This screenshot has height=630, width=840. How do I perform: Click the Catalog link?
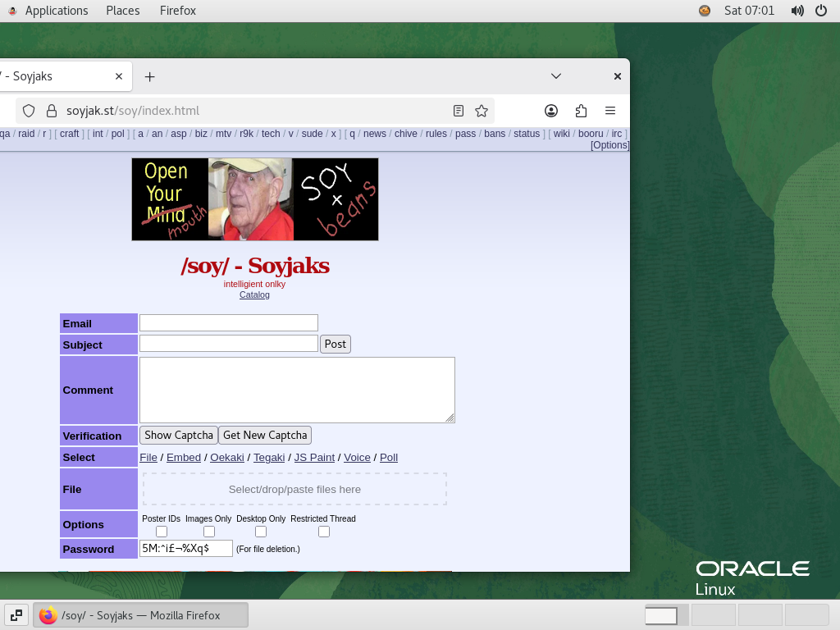coord(254,294)
